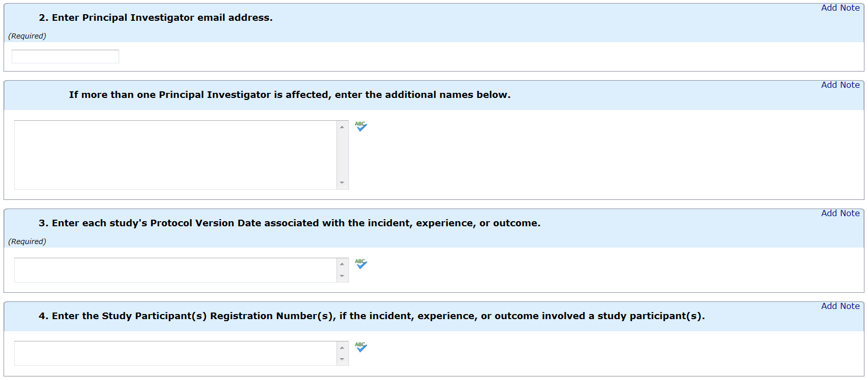Click the question 4 Registration Number(s) heading
The width and height of the screenshot is (868, 380).
coord(371,316)
